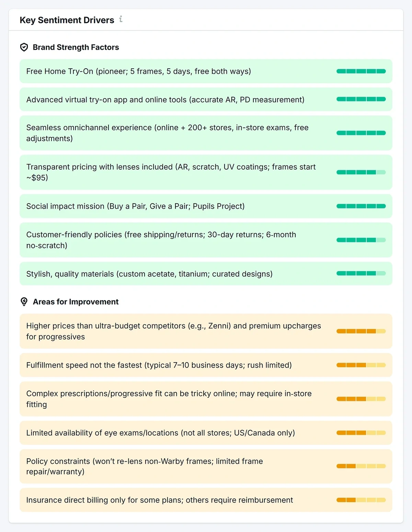
Task: Select the Advanced virtual try-on app row
Action: tap(165, 100)
